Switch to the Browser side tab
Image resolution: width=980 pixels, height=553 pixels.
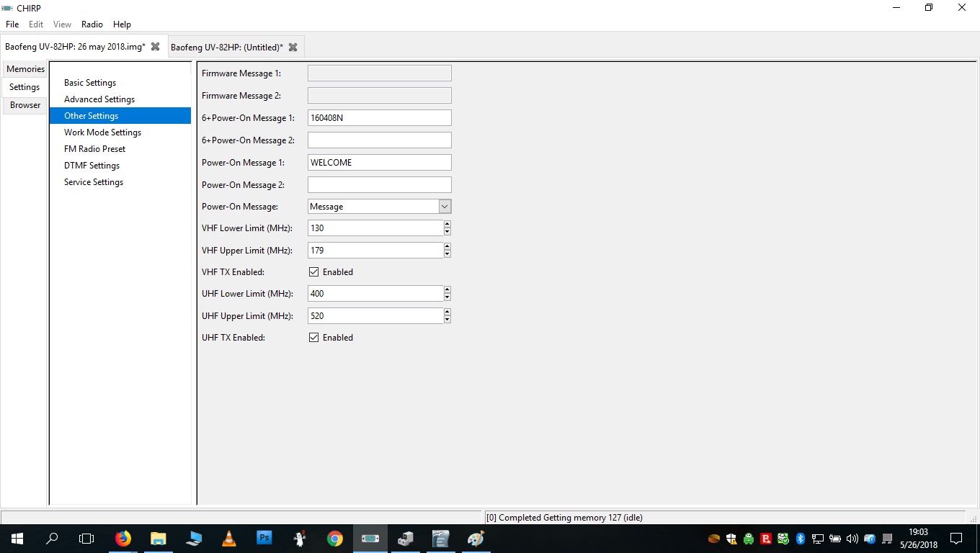point(25,105)
